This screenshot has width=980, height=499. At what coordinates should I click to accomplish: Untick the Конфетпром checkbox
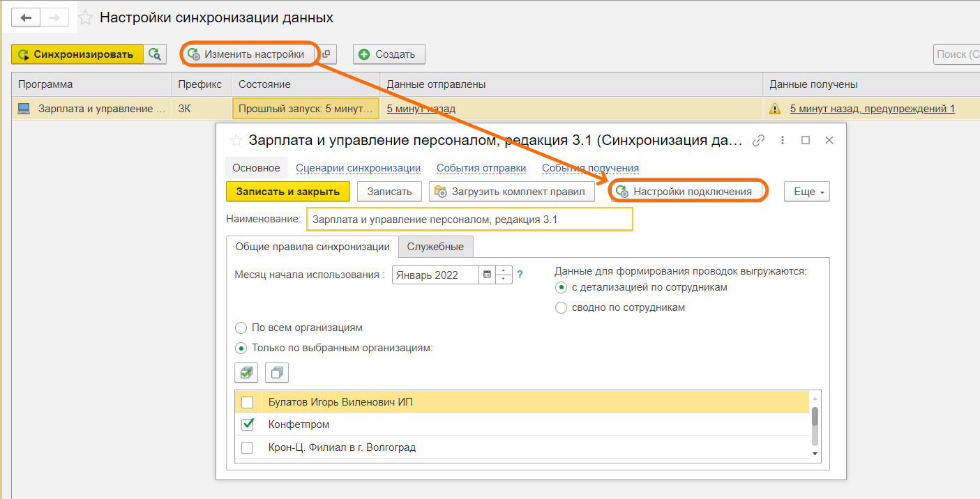[x=247, y=424]
